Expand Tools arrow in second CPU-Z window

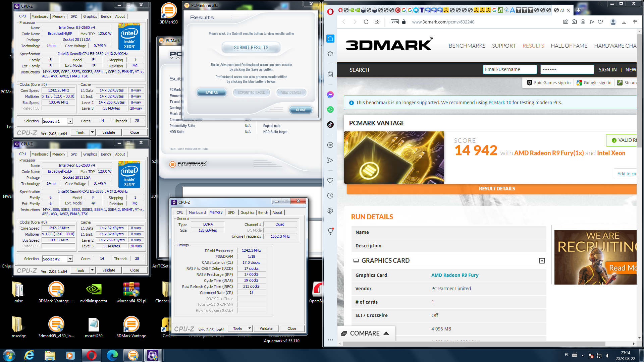point(92,270)
